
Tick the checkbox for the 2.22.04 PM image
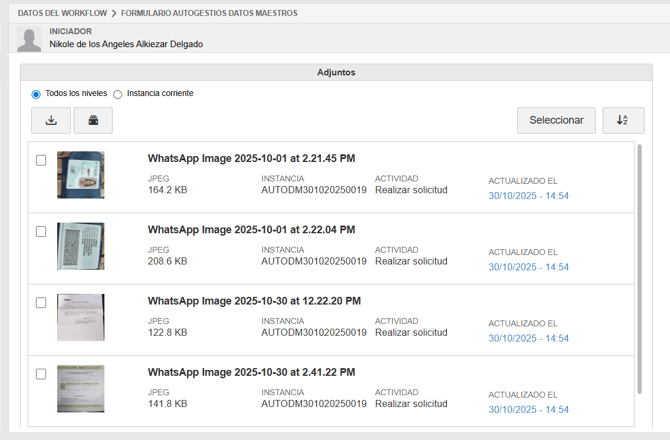(x=41, y=231)
